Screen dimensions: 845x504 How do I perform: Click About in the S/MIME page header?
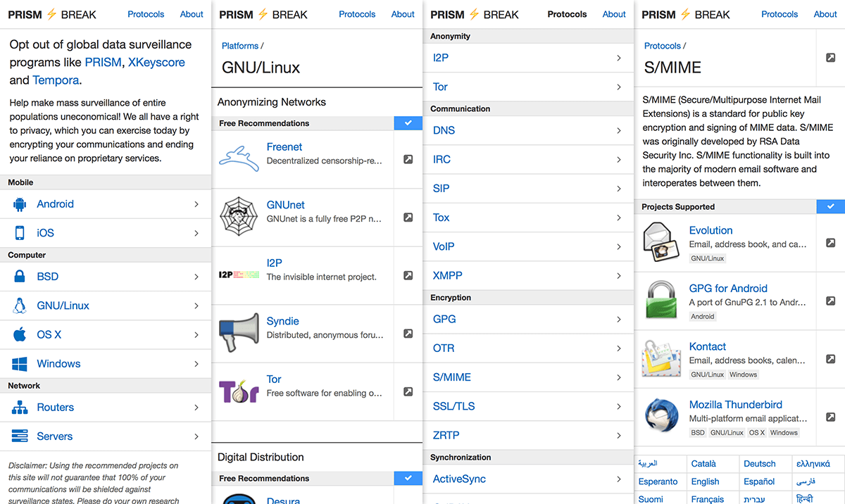point(825,14)
